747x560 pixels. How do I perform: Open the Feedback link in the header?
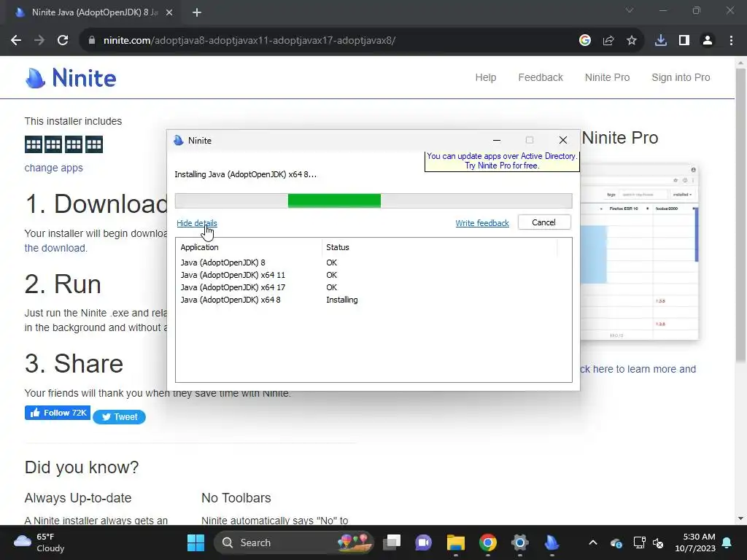(x=541, y=77)
